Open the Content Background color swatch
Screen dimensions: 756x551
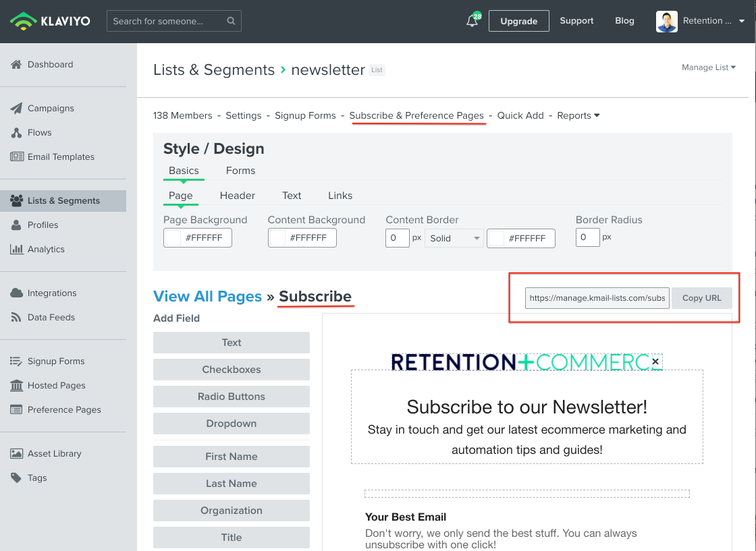277,238
